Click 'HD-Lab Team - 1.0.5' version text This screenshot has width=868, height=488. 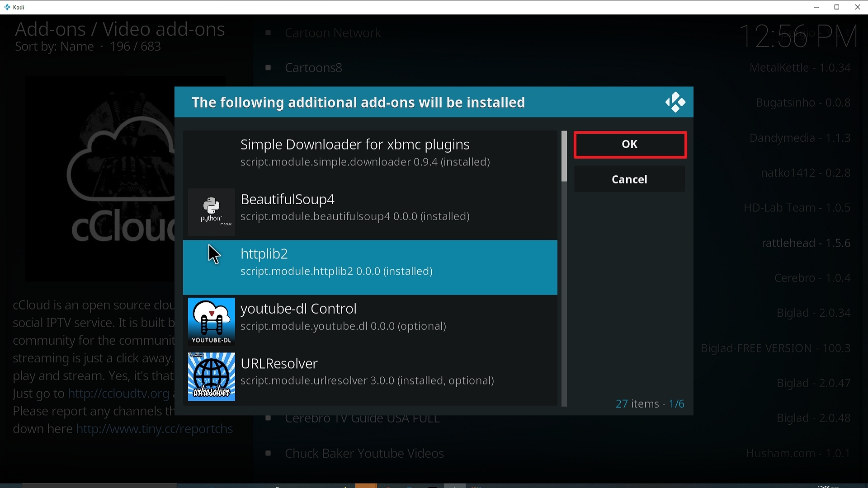(x=797, y=208)
